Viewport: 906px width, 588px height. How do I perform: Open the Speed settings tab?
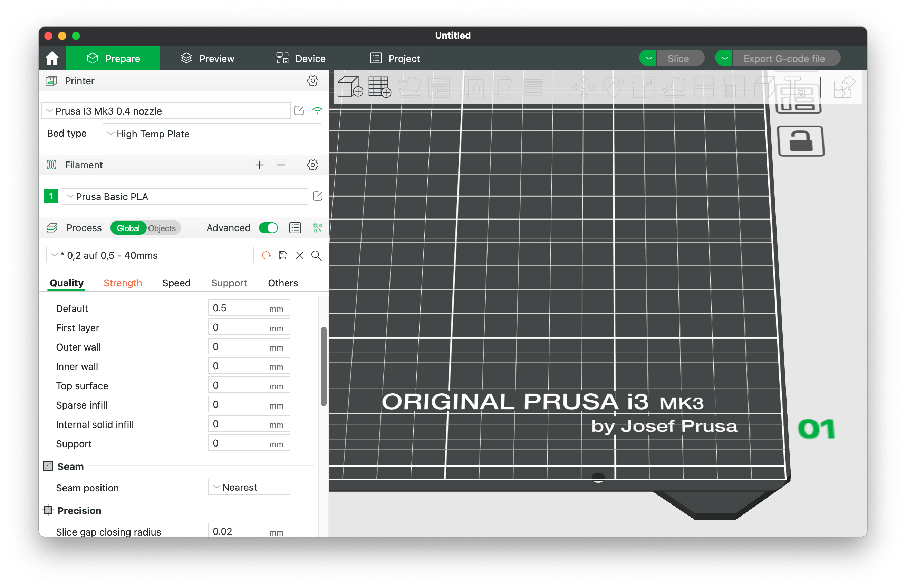tap(176, 283)
